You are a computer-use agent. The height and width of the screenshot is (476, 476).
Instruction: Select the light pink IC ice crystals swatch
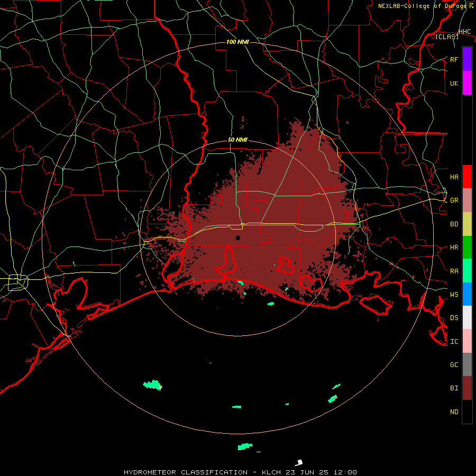(467, 341)
